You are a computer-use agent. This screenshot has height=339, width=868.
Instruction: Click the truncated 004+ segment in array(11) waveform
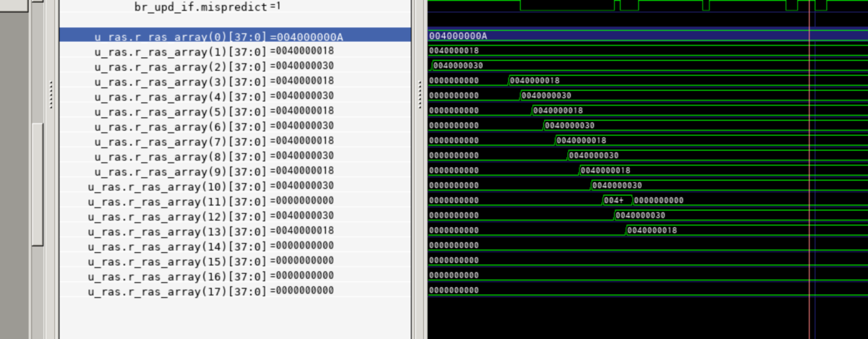coord(613,200)
